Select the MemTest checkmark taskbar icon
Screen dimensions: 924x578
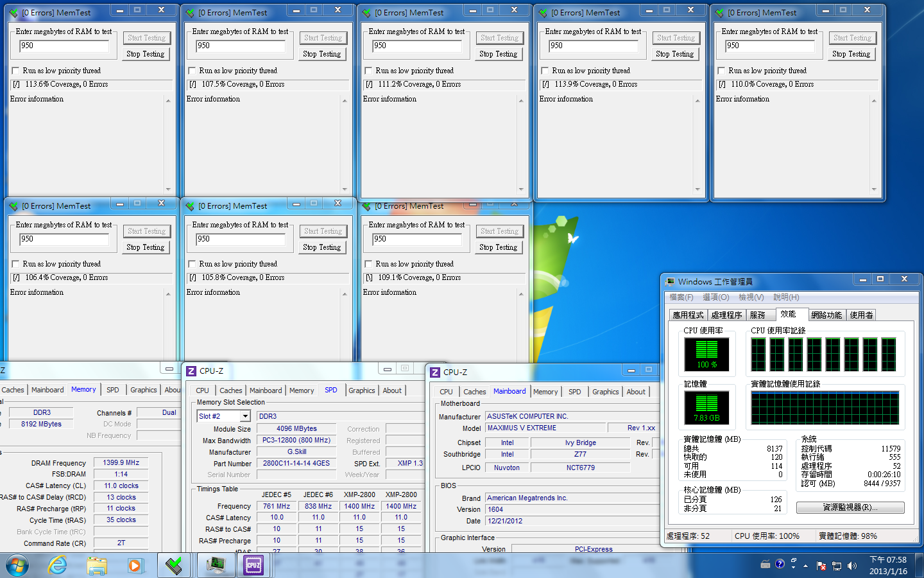[174, 565]
